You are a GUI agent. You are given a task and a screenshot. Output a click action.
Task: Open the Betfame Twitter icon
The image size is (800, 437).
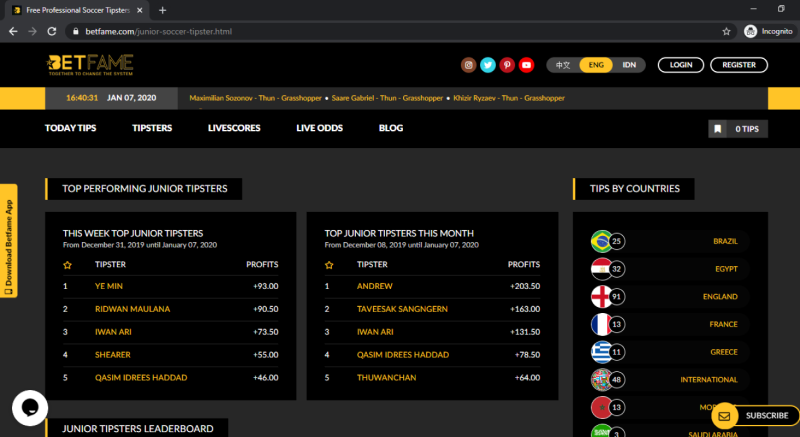488,65
